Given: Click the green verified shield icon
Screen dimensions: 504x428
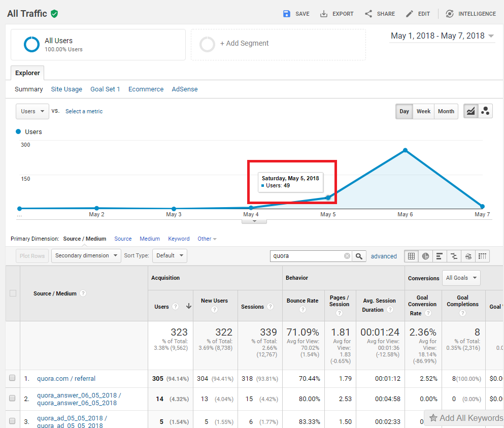Looking at the screenshot, I should point(54,14).
